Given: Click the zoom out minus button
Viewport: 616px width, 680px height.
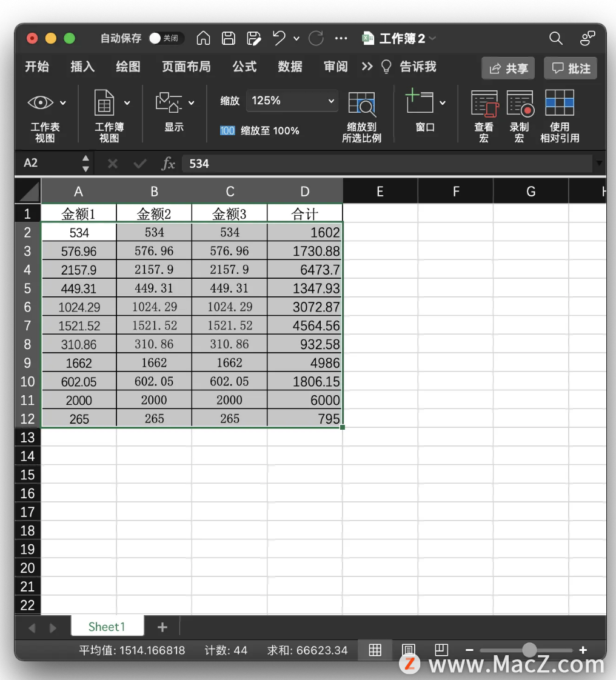Looking at the screenshot, I should pyautogui.click(x=469, y=650).
